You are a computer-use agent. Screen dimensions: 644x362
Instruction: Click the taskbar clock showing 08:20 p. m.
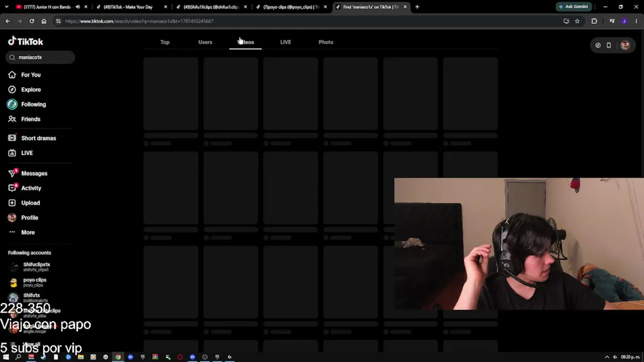coord(631,357)
